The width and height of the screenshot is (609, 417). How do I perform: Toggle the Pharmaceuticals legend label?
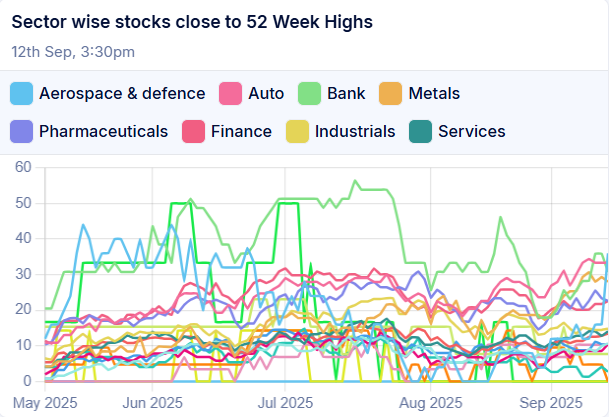(103, 131)
